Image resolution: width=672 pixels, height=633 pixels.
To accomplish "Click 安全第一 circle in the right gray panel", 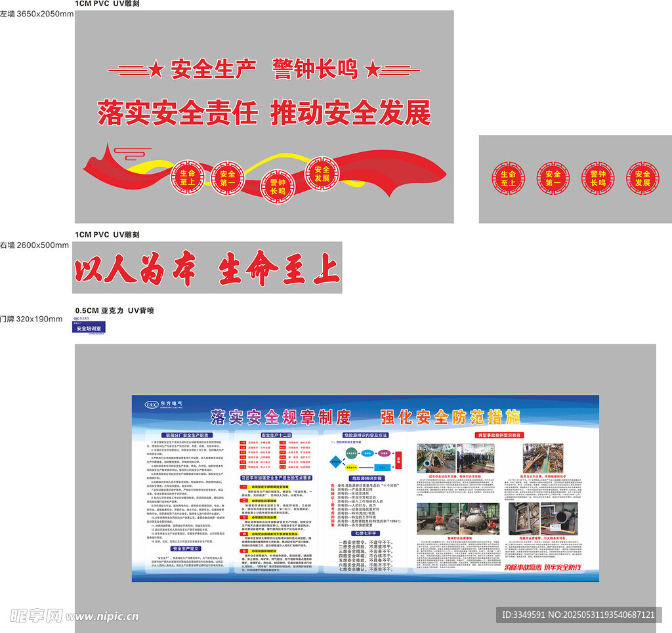I will (x=553, y=178).
